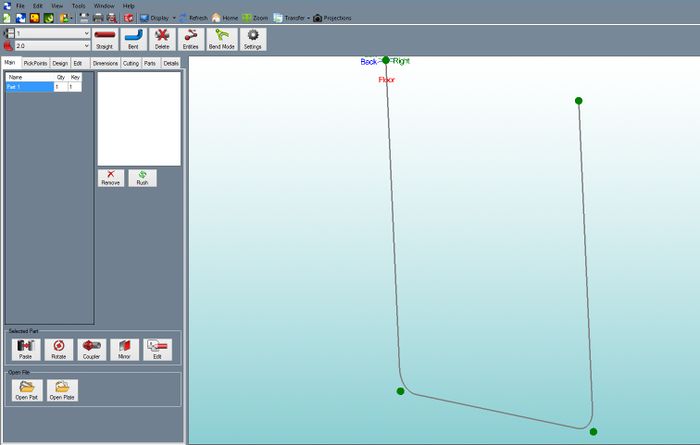700x445 pixels.
Task: Open the Entities tool
Action: pyautogui.click(x=191, y=39)
